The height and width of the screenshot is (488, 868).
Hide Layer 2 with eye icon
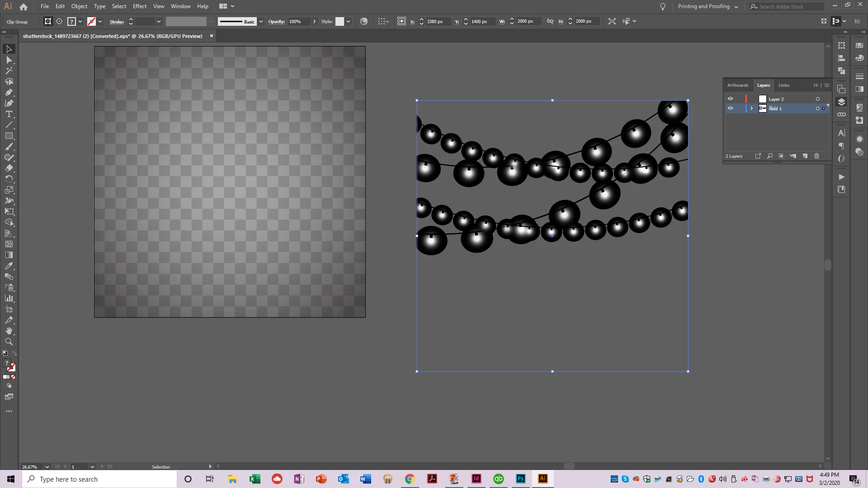click(x=730, y=99)
